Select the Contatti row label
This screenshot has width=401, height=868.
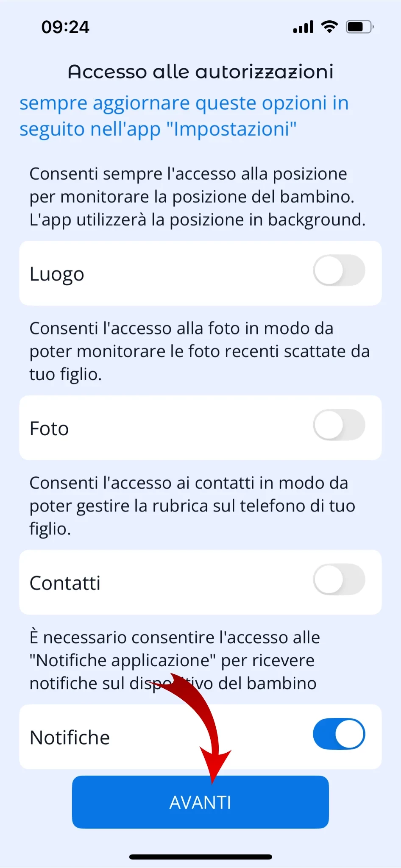pyautogui.click(x=65, y=583)
